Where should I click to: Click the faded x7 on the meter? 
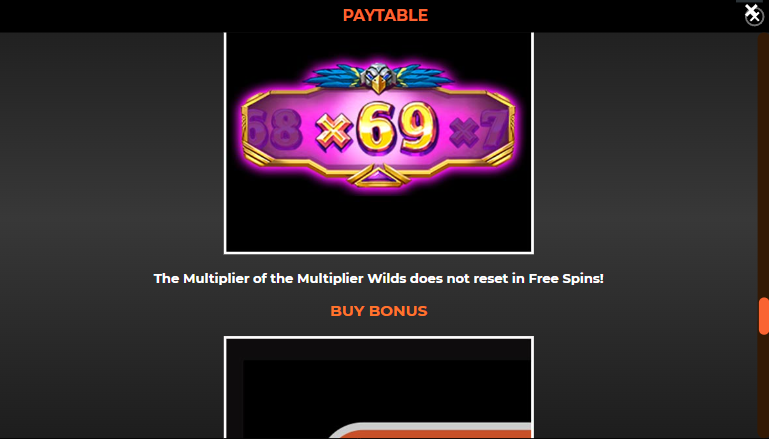pyautogui.click(x=478, y=131)
